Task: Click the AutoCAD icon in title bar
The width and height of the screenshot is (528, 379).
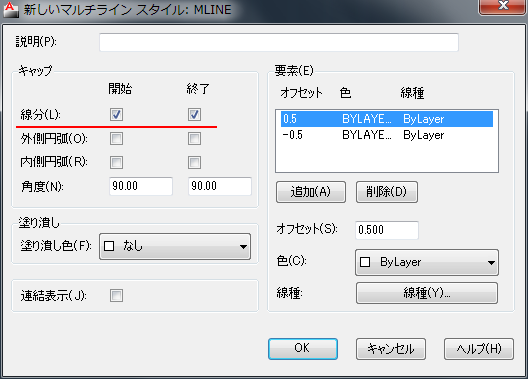Action: click(x=11, y=9)
